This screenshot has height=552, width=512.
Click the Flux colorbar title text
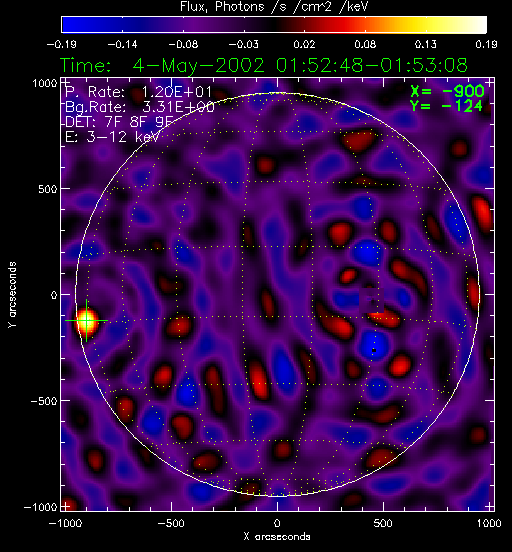(x=274, y=6)
